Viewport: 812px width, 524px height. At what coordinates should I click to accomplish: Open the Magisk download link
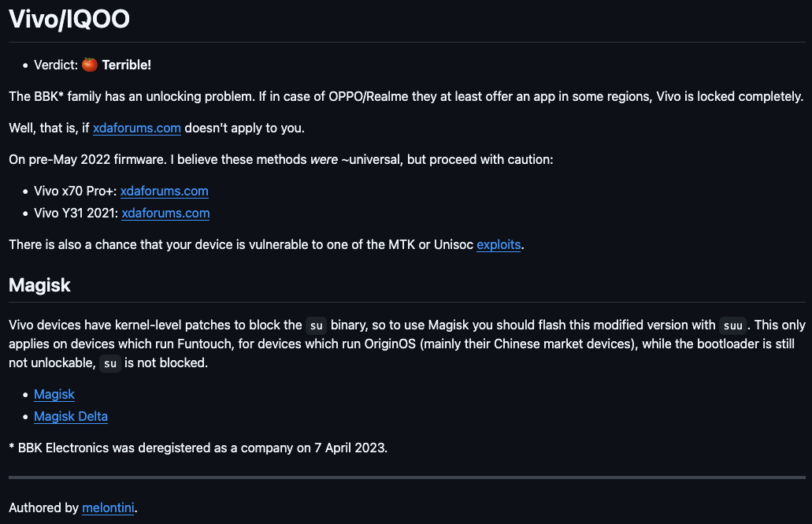coord(54,395)
